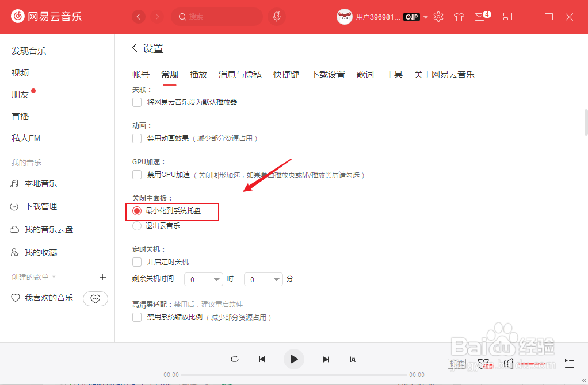This screenshot has width=588, height=385.
Task: Expand the user account dropdown arrow
Action: coord(426,17)
